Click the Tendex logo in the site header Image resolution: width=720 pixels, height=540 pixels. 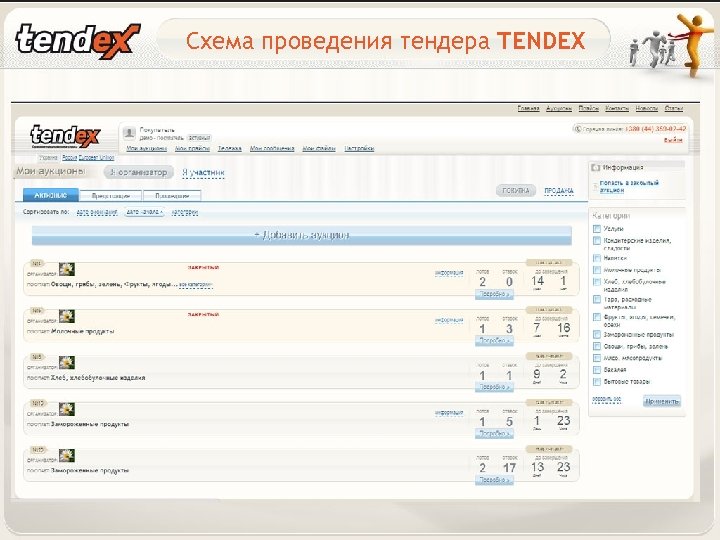coord(65,136)
